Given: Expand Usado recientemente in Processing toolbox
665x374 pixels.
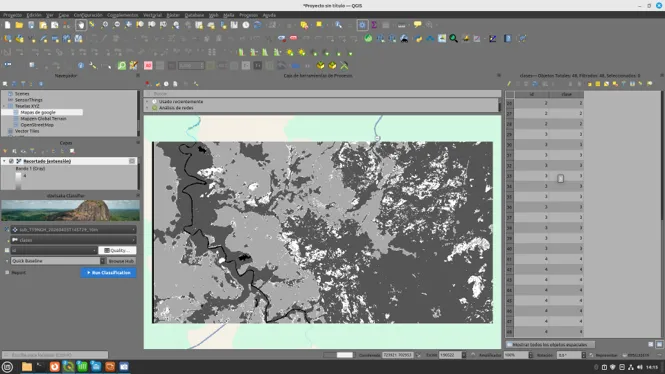Looking at the screenshot, I should (x=147, y=102).
